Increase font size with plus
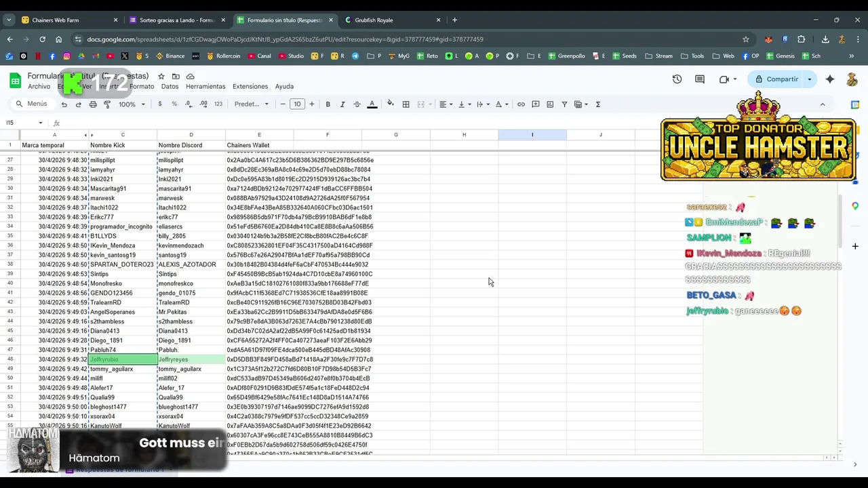The image size is (868, 488). point(312,104)
